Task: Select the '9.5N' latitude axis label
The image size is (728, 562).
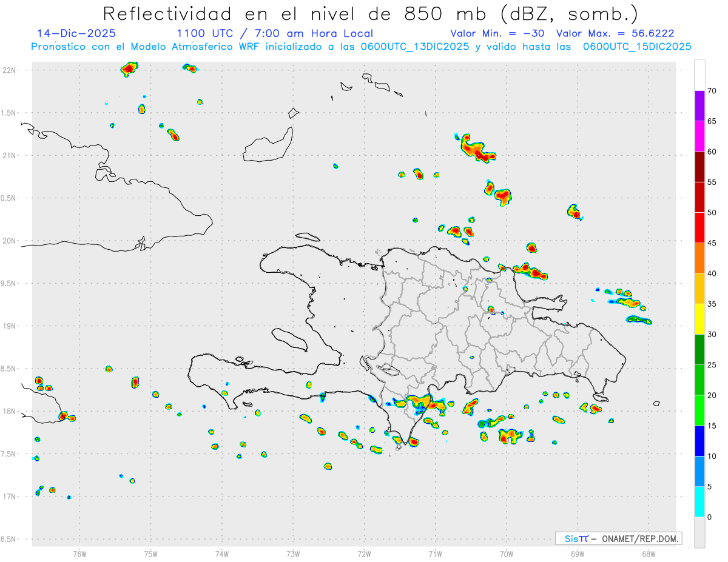Action: (7, 284)
